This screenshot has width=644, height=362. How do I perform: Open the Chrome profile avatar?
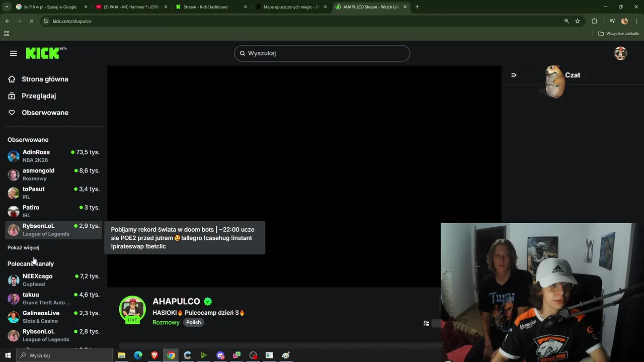624,21
